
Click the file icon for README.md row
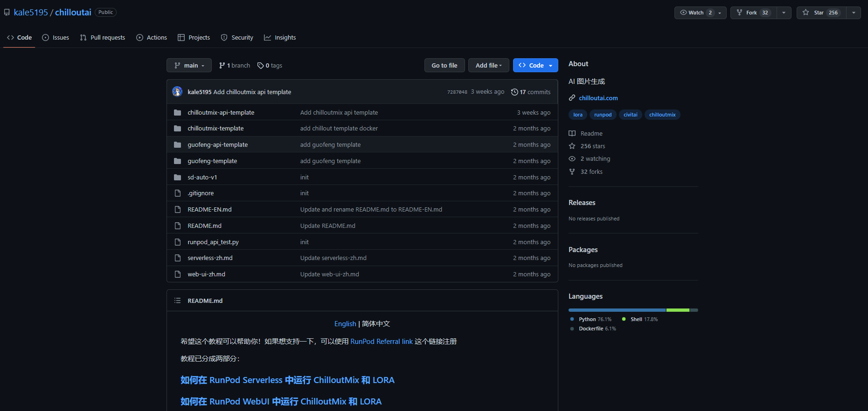(x=177, y=226)
